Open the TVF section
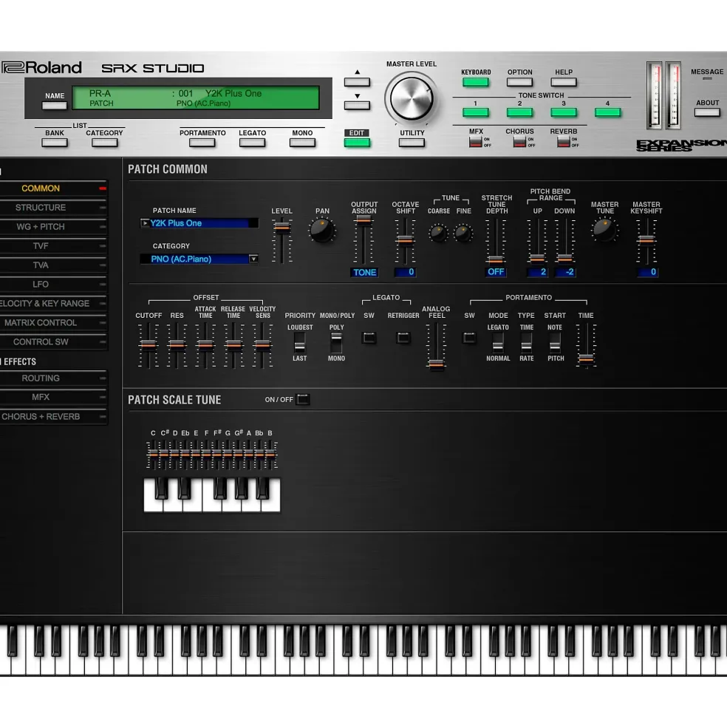The width and height of the screenshot is (727, 728). coord(53,245)
